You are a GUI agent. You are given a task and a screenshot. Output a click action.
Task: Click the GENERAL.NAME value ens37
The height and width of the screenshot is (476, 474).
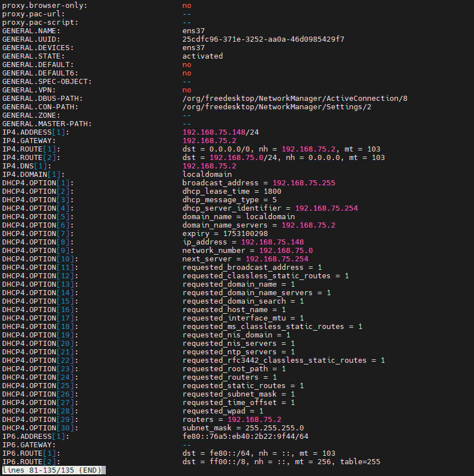[193, 30]
